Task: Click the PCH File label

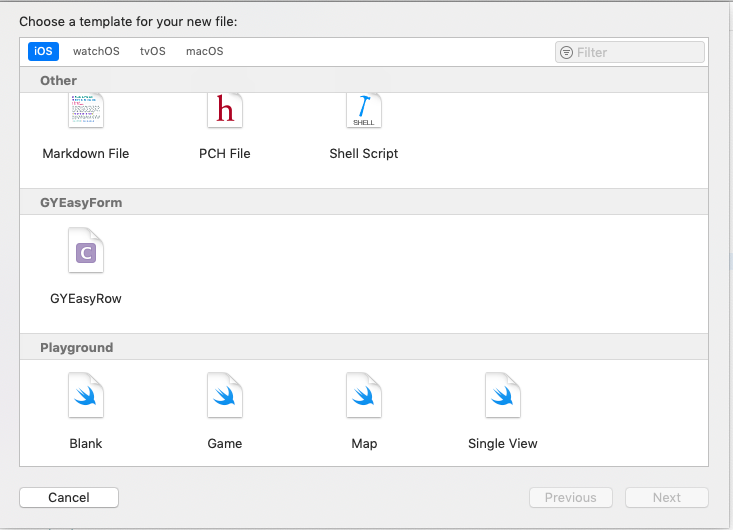Action: (225, 154)
